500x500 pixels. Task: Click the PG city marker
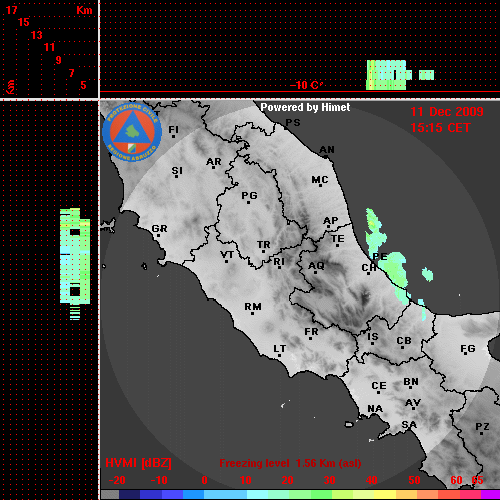tap(248, 202)
